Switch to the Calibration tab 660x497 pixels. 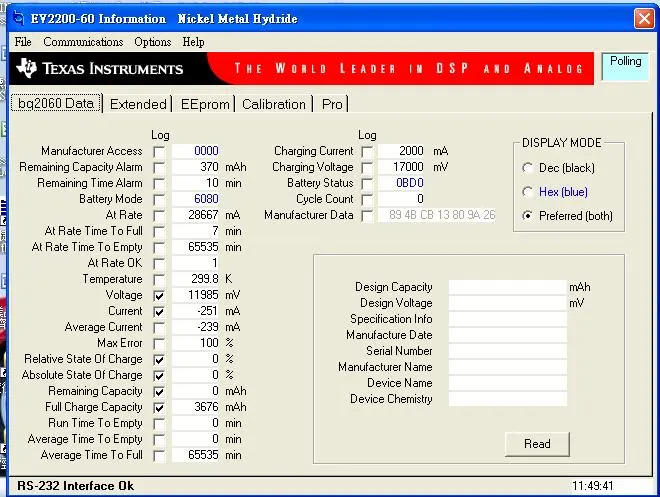click(x=274, y=104)
